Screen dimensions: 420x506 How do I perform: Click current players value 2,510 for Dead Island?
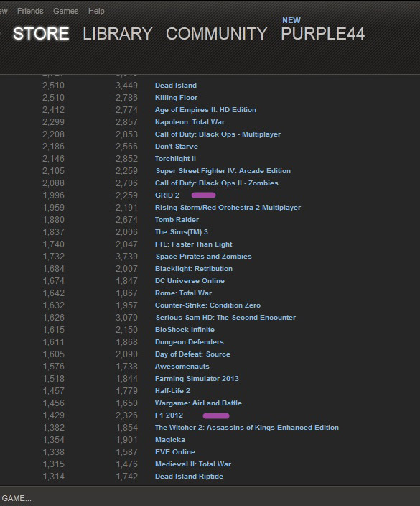(x=54, y=86)
